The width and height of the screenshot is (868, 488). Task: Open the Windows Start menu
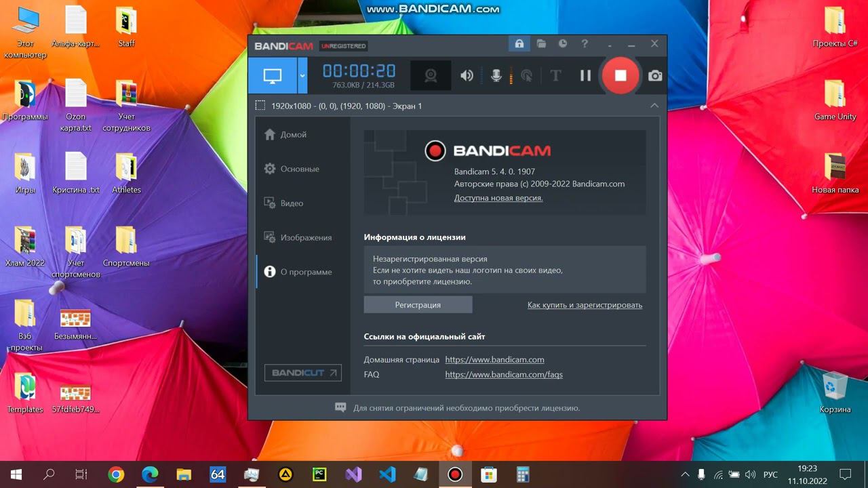click(x=16, y=474)
